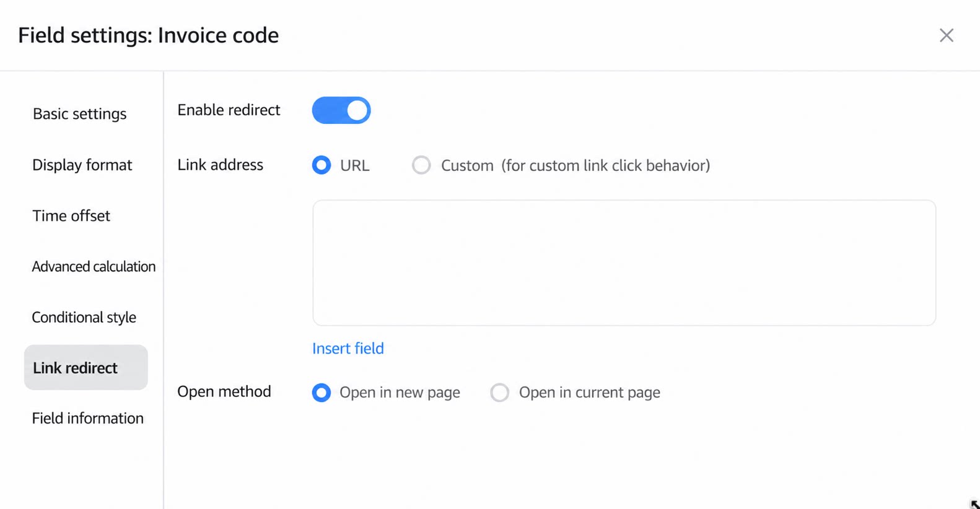Click the Insert field link

[348, 349]
